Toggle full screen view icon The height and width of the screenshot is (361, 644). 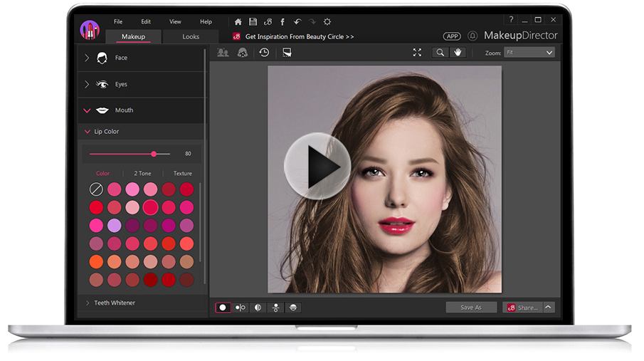(418, 53)
